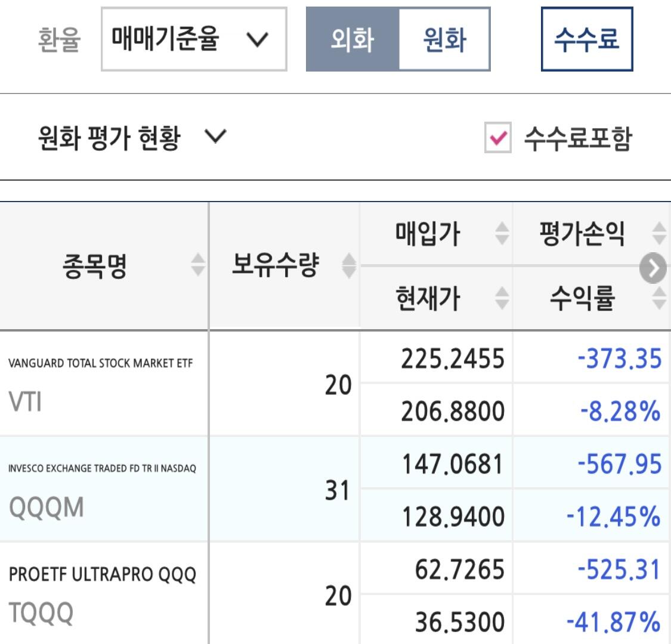
Task: Click the 종목명 column header
Action: [104, 266]
